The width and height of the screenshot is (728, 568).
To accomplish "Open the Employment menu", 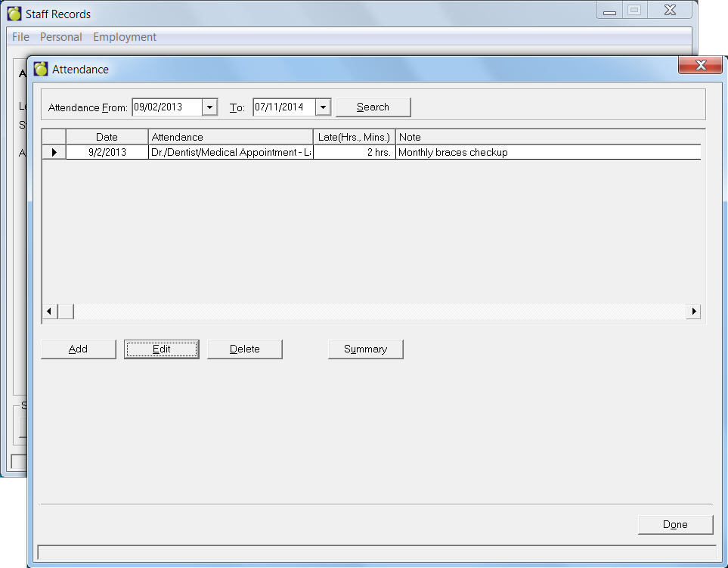I will pos(125,37).
